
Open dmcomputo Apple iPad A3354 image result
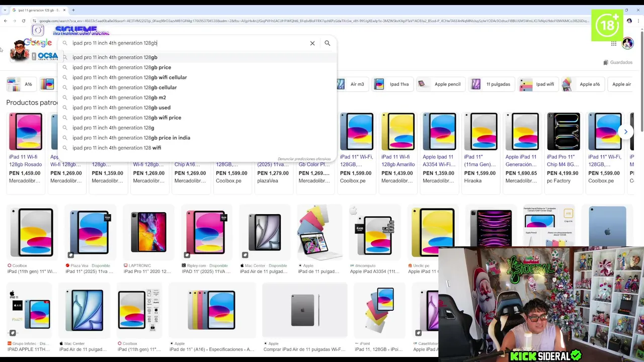[x=375, y=240]
